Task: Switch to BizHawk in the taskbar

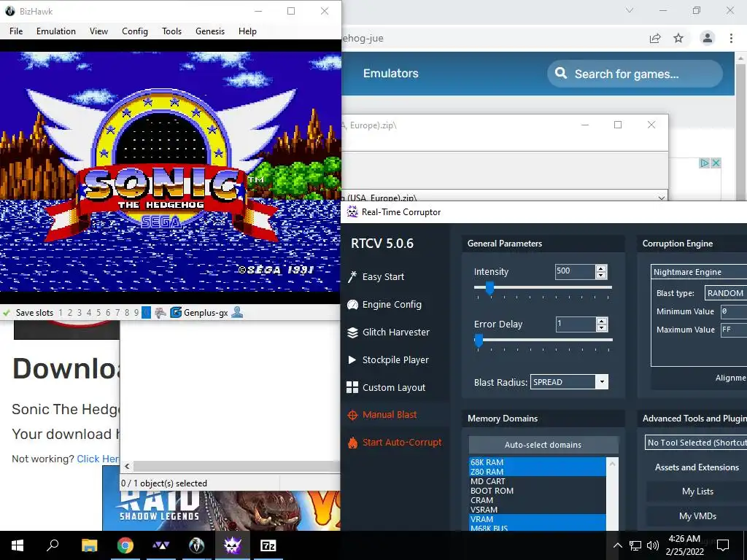Action: pos(196,545)
